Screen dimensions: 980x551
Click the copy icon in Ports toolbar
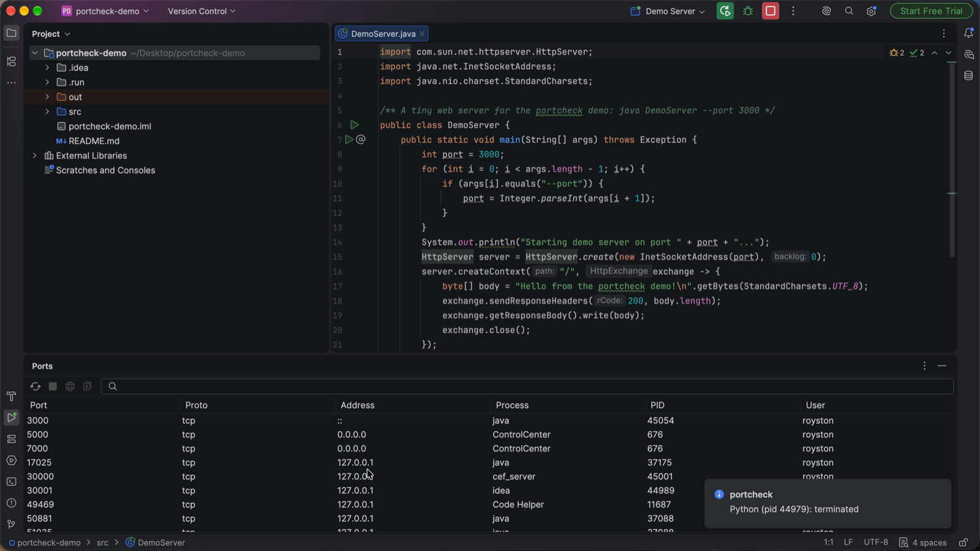[88, 386]
